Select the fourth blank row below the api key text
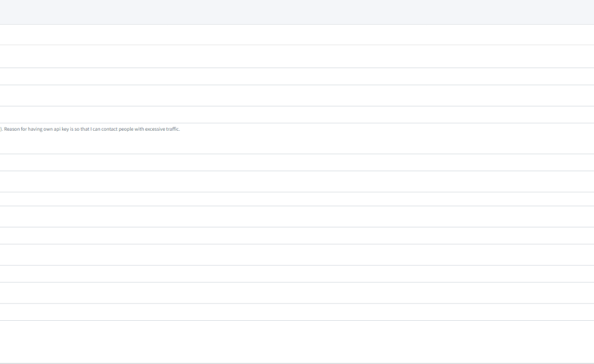594x364 pixels. (x=297, y=217)
